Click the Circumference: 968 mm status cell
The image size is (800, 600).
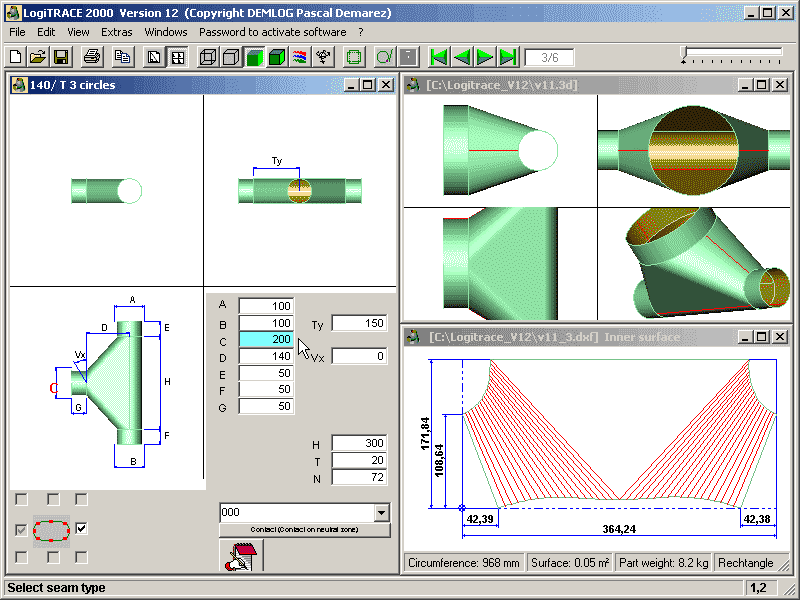[464, 563]
